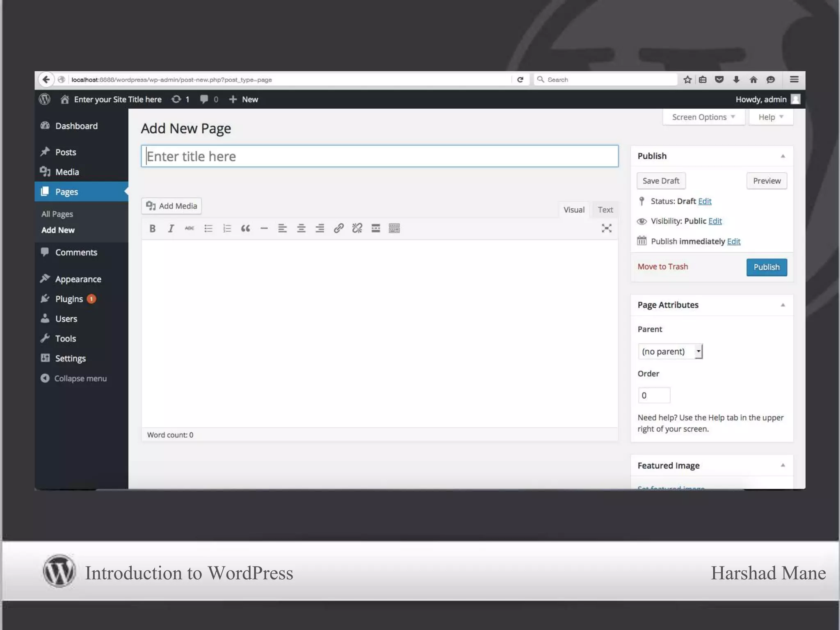
Task: Click the browser Search box
Action: [605, 80]
